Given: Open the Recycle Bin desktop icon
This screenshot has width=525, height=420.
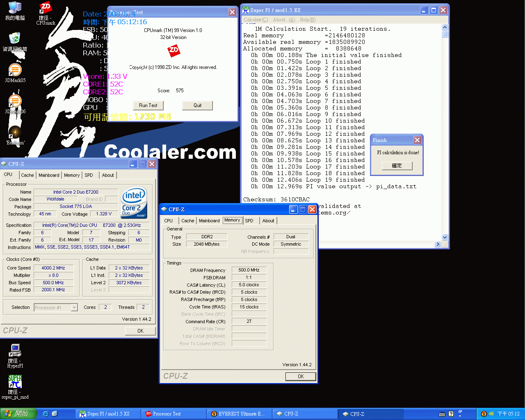Looking at the screenshot, I should (x=15, y=42).
